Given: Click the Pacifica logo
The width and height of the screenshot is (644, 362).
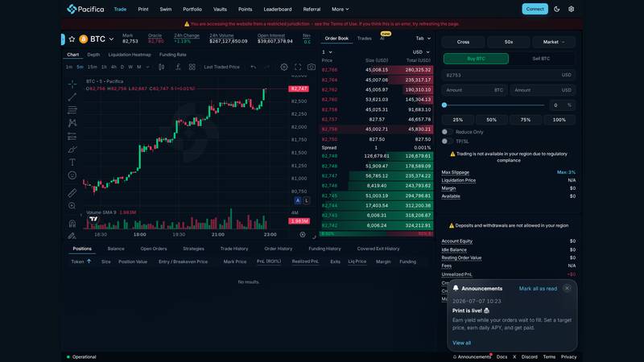Looking at the screenshot, I should pos(85,9).
